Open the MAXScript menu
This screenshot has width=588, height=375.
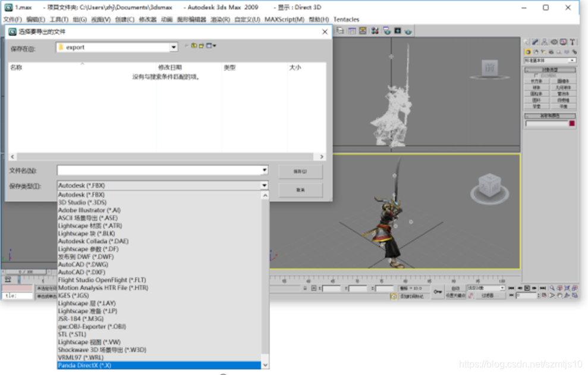pyautogui.click(x=284, y=20)
